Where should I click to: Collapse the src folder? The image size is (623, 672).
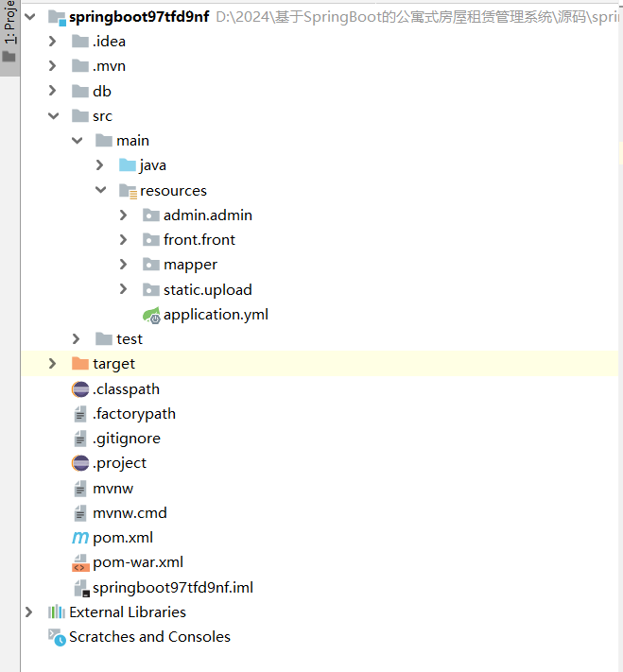(x=53, y=116)
